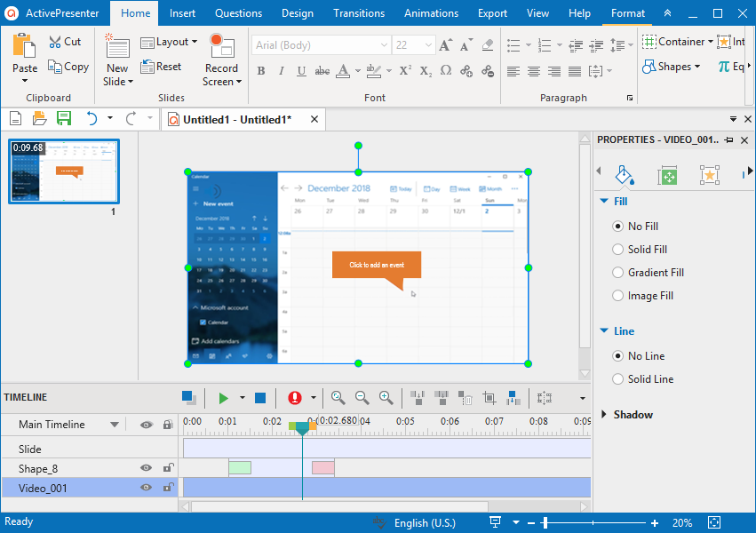Switch to the star Interactivity tab in Properties

(x=709, y=174)
